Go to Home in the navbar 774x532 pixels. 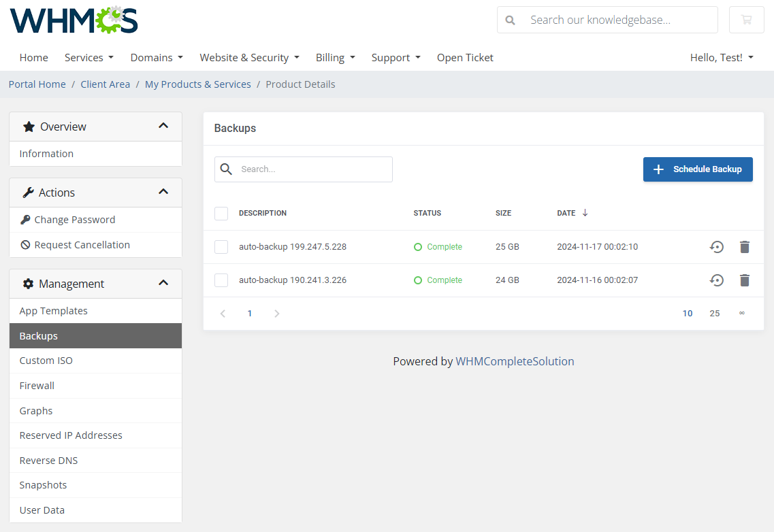tap(33, 58)
